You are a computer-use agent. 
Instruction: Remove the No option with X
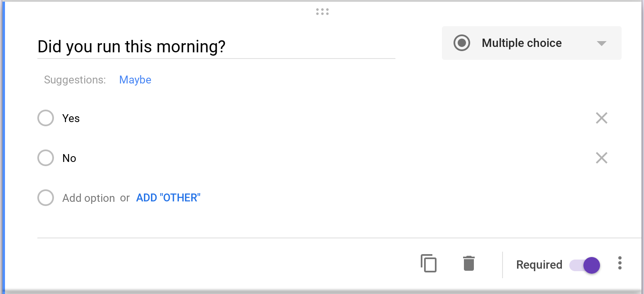tap(601, 158)
